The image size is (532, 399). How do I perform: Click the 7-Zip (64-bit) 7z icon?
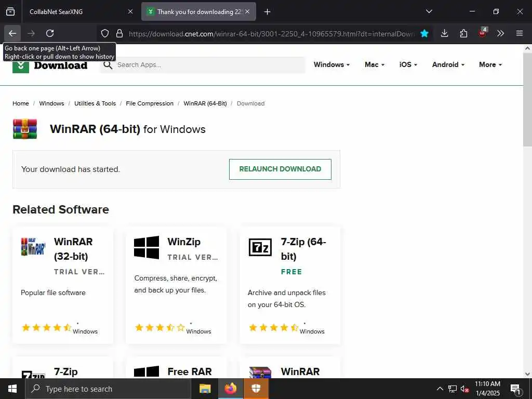click(x=260, y=247)
